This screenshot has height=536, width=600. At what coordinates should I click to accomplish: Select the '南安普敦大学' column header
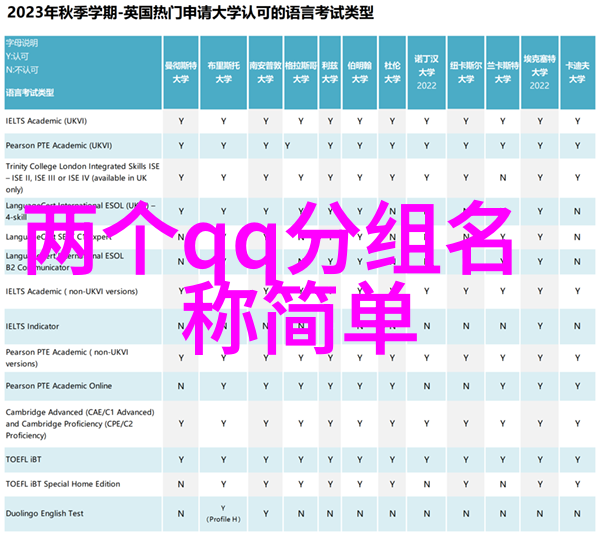pos(266,72)
